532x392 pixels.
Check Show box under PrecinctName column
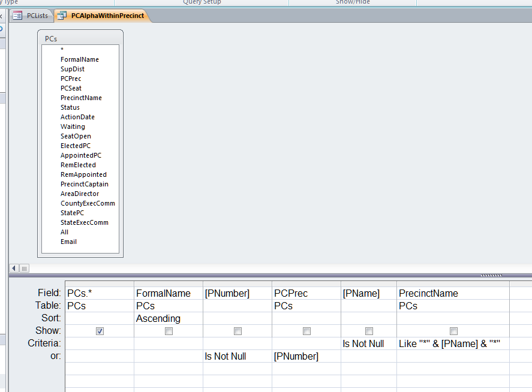[453, 331]
